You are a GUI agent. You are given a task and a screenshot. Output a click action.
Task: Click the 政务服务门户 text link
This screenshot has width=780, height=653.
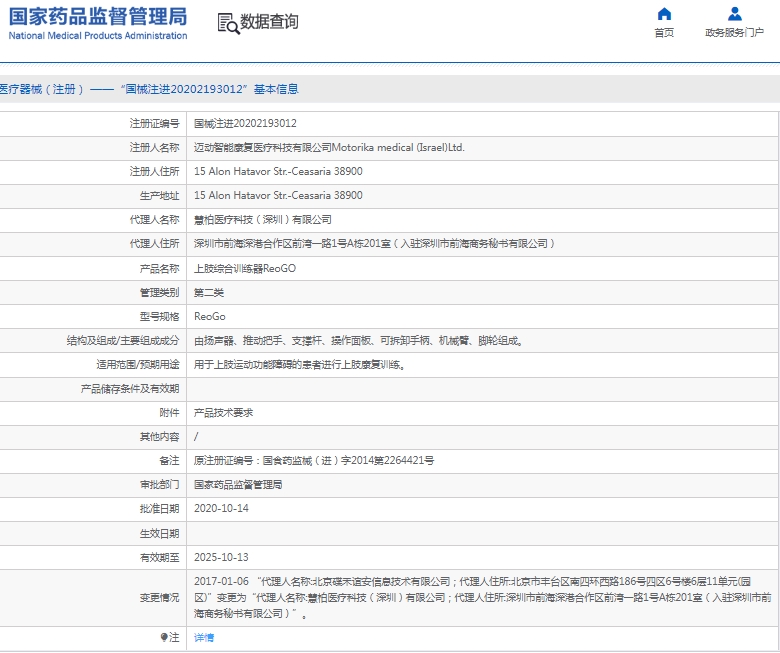[734, 33]
